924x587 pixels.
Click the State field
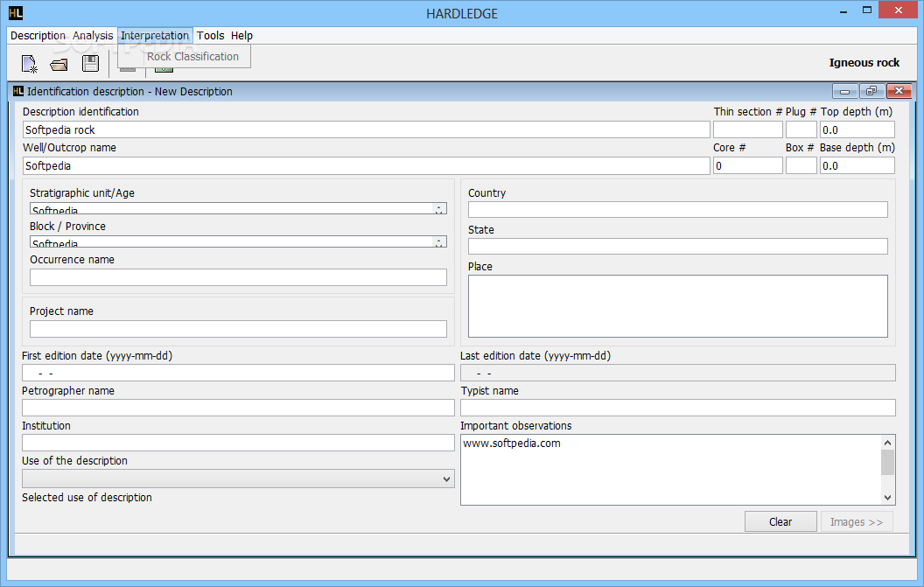click(677, 247)
